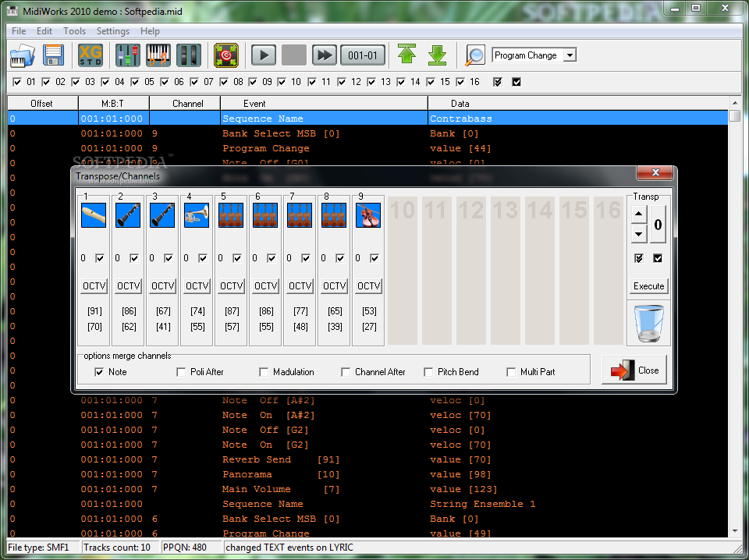Viewport: 749px width, 560px height.
Task: Select channel 1 recorder instrument icon
Action: click(x=94, y=215)
